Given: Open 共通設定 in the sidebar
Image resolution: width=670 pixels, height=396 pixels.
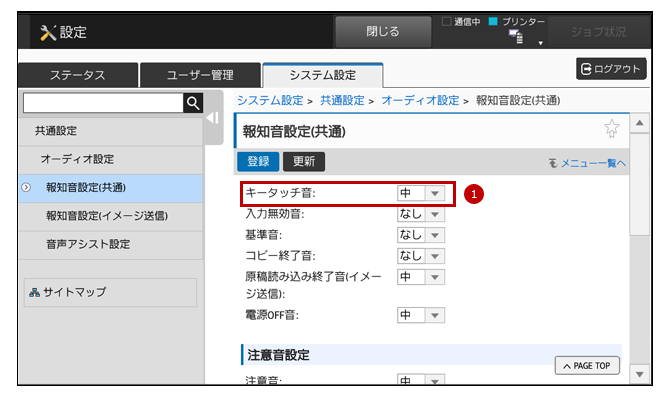Looking at the screenshot, I should 111,131.
